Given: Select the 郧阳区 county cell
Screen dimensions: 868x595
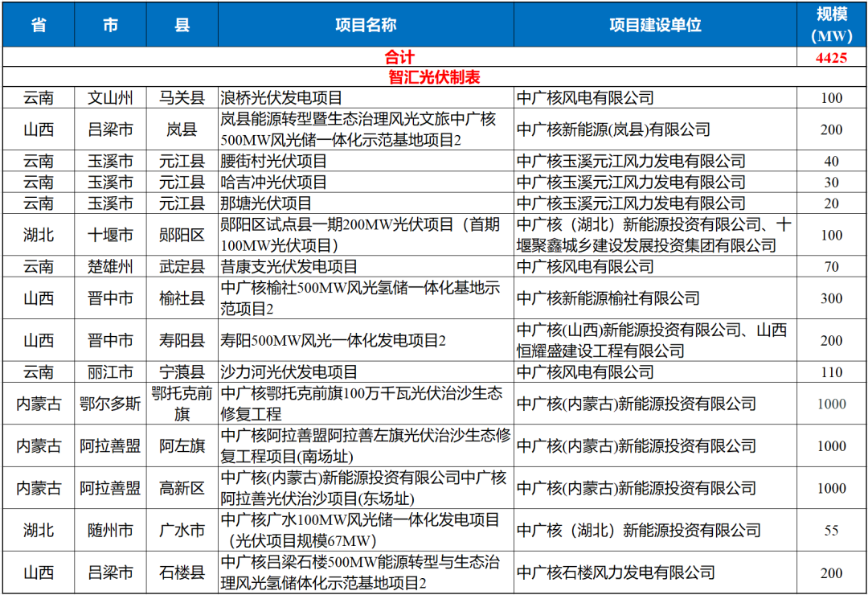Looking at the screenshot, I should [x=182, y=234].
